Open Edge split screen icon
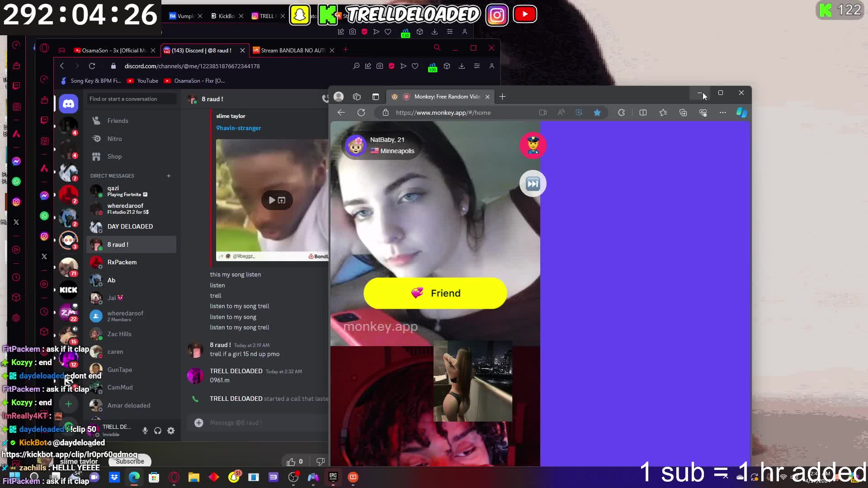The width and height of the screenshot is (868, 488). tap(643, 113)
